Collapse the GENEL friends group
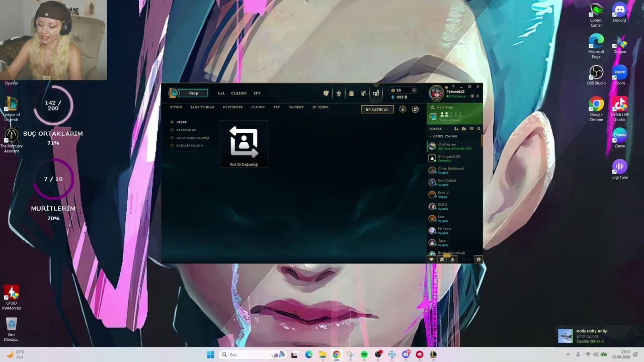Viewport: 644px width, 362px height. click(430, 136)
